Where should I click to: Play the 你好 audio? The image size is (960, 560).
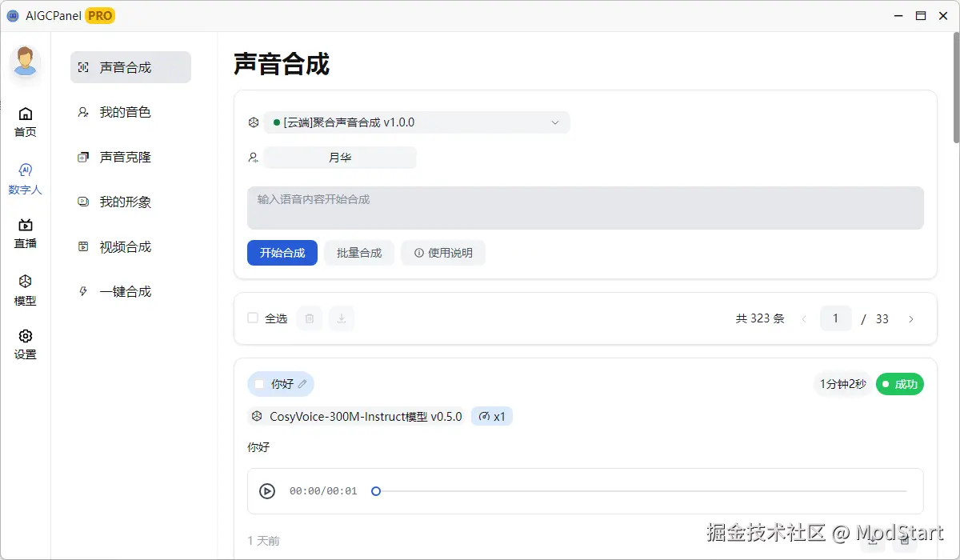[267, 491]
